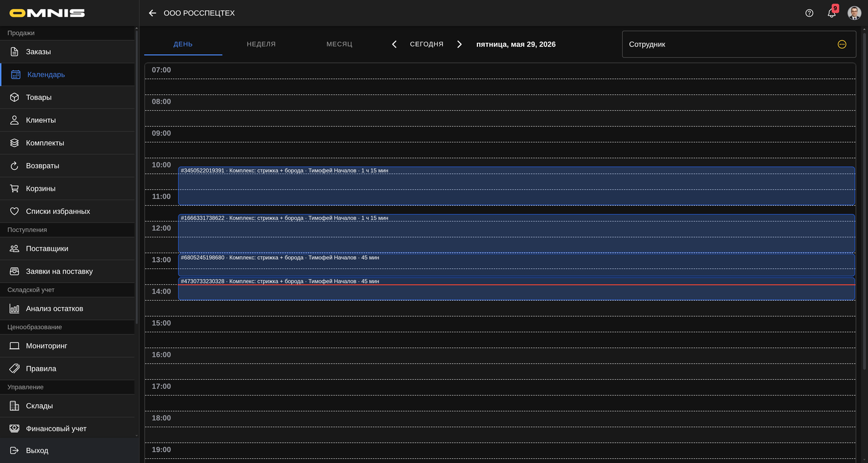Open the Поставщики page
This screenshot has width=868, height=463.
click(68, 249)
